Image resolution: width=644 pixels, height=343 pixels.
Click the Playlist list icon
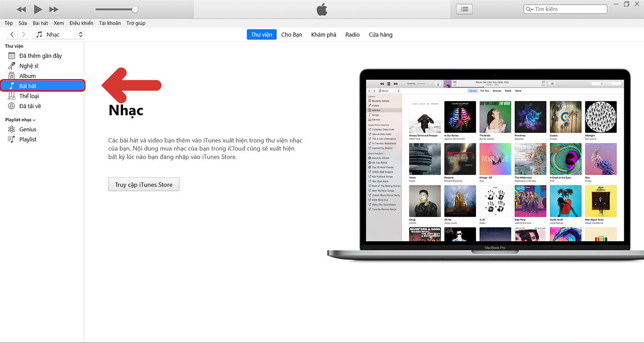coord(11,140)
